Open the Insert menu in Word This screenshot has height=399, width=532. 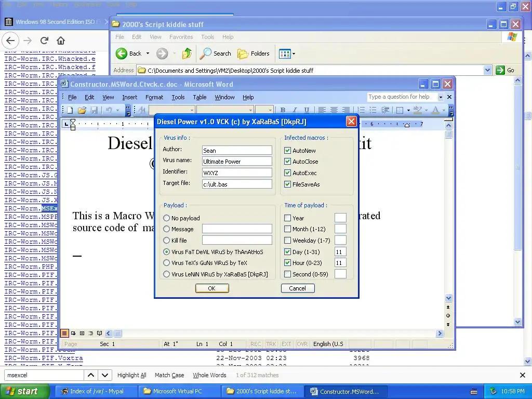pyautogui.click(x=129, y=97)
